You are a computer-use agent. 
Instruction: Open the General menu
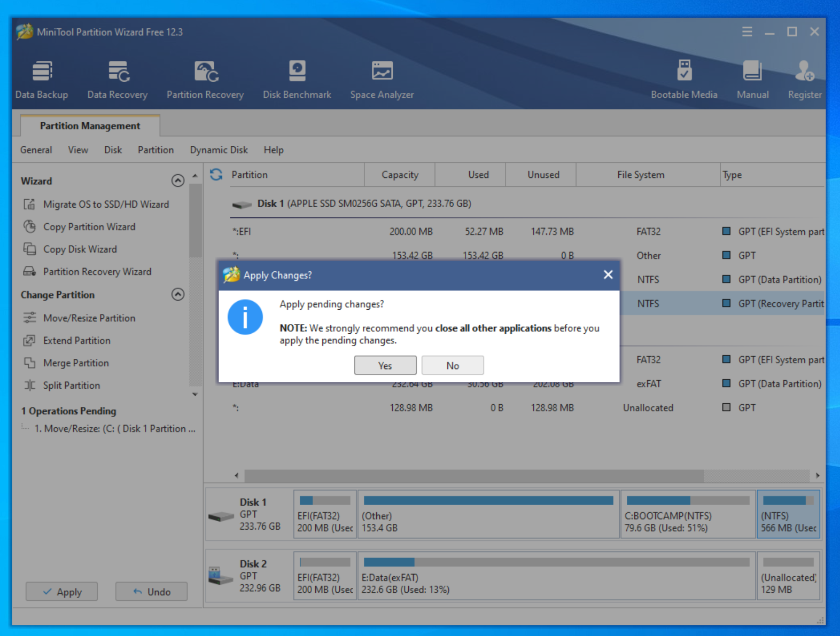coord(36,150)
